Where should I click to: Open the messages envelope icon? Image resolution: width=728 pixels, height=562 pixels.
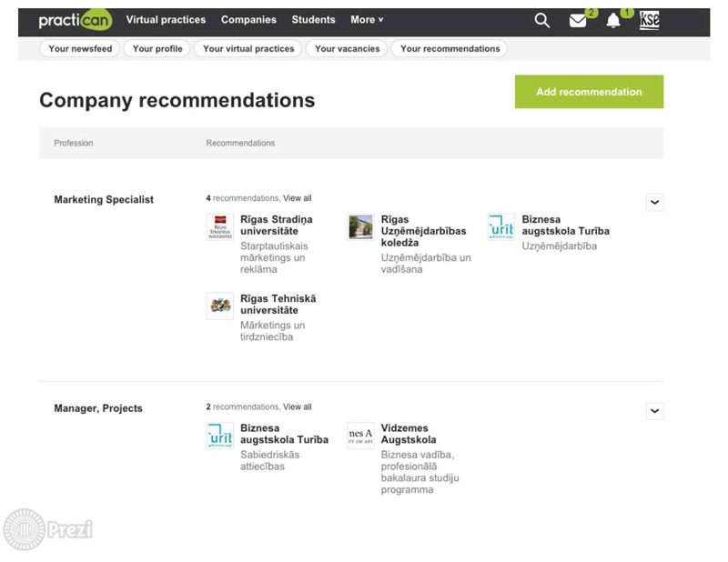[x=578, y=21]
